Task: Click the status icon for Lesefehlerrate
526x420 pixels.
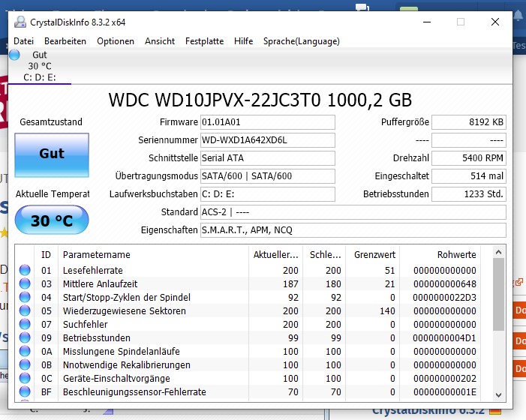Action: [x=25, y=270]
